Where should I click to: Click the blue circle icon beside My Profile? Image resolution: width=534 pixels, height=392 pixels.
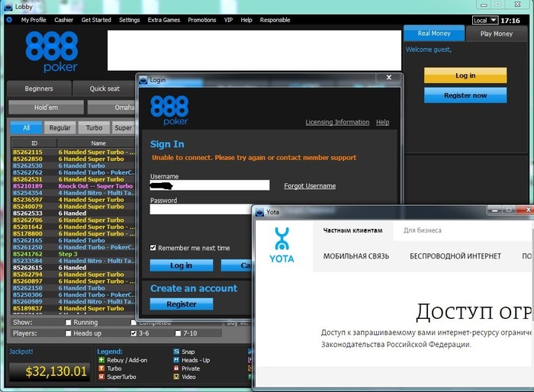point(9,20)
